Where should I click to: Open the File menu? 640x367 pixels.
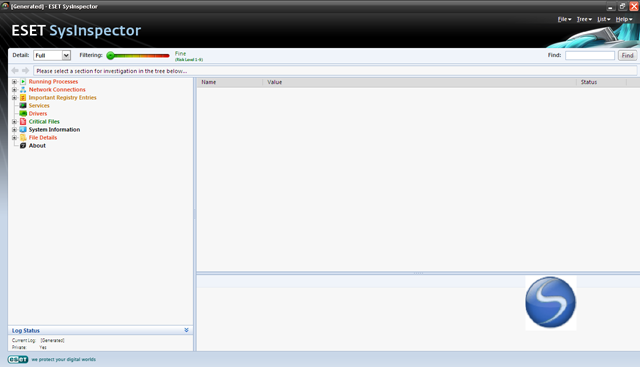pos(564,19)
